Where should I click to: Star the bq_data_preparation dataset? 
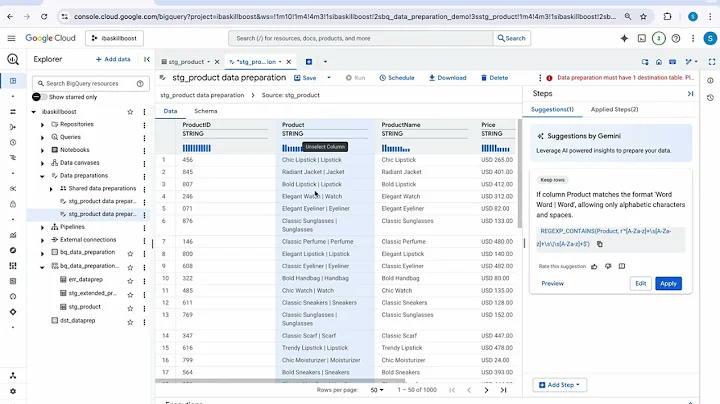click(x=130, y=253)
